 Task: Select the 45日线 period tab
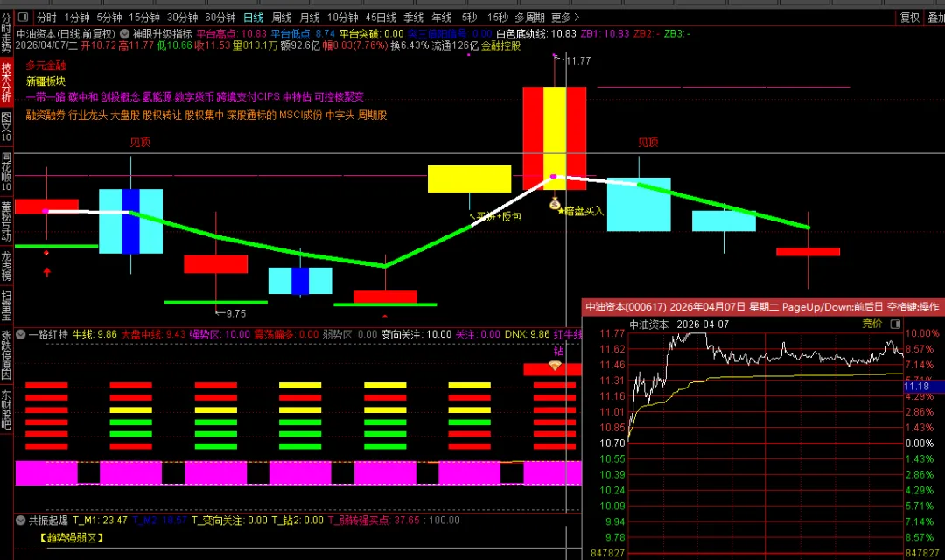pyautogui.click(x=381, y=17)
